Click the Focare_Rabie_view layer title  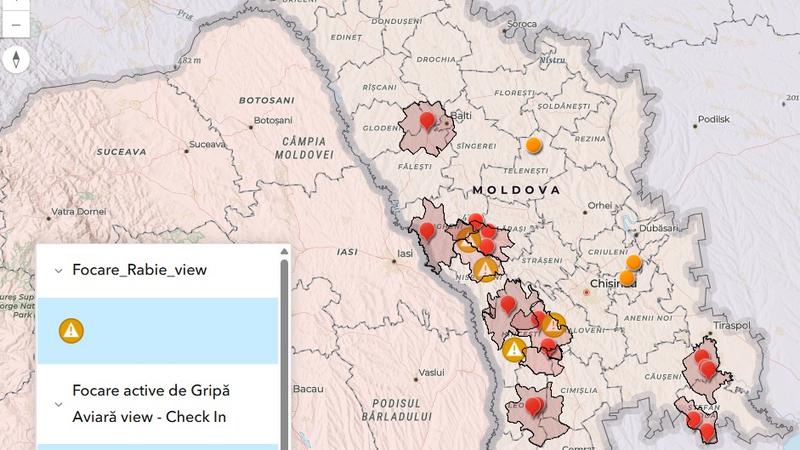coord(140,270)
